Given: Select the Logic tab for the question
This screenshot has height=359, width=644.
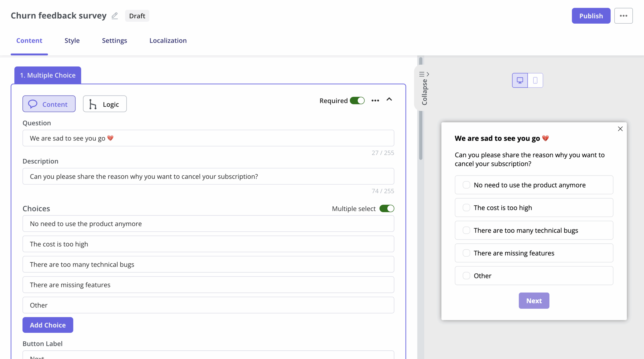Looking at the screenshot, I should pyautogui.click(x=104, y=104).
